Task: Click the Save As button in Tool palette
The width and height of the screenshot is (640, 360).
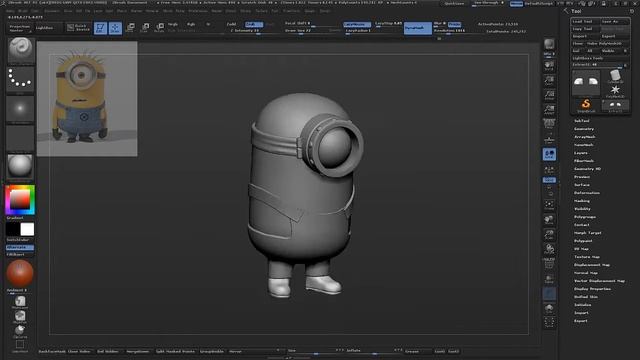Action: pos(614,21)
